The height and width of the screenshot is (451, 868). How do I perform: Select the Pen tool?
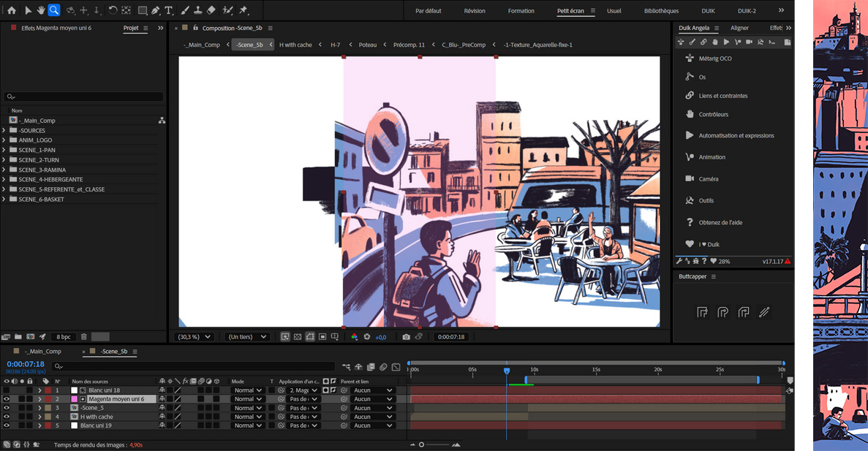click(x=156, y=10)
